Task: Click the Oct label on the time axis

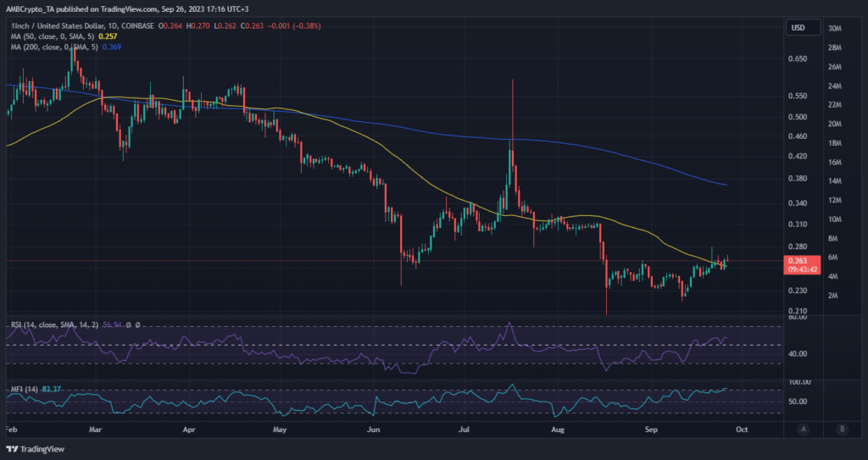Action: point(741,430)
